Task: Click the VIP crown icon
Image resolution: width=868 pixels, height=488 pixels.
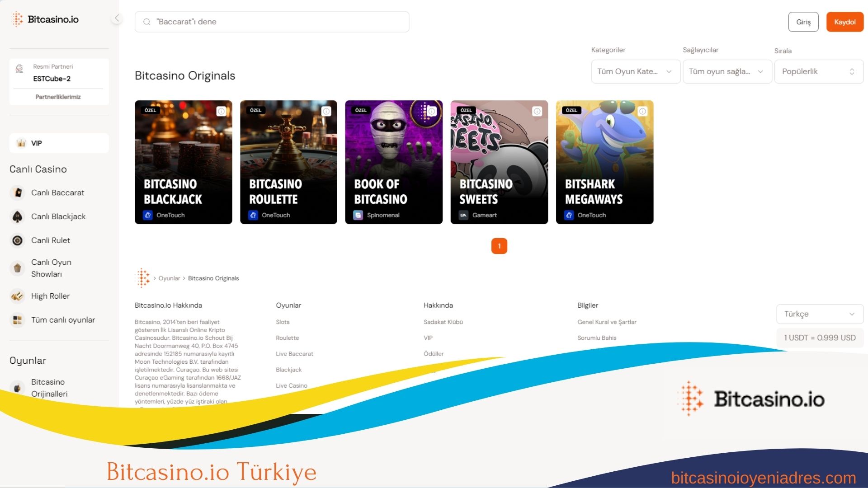Action: 21,143
